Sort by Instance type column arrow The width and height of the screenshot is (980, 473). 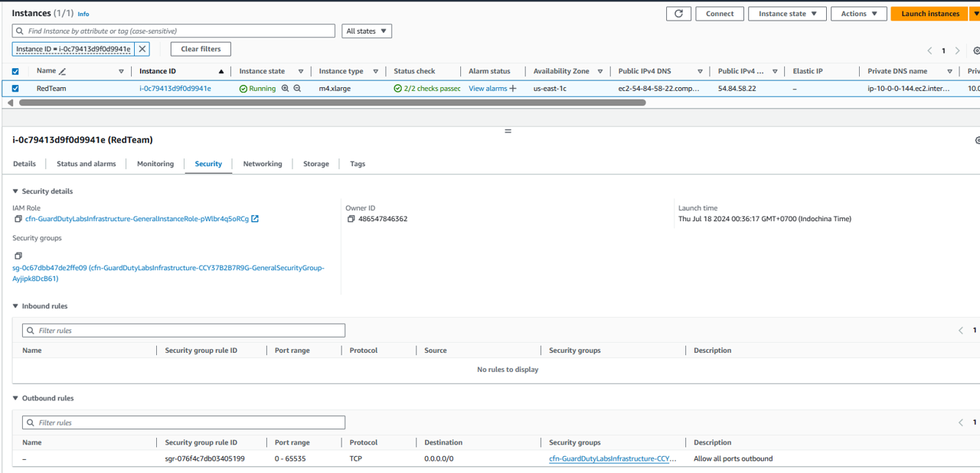coord(376,71)
